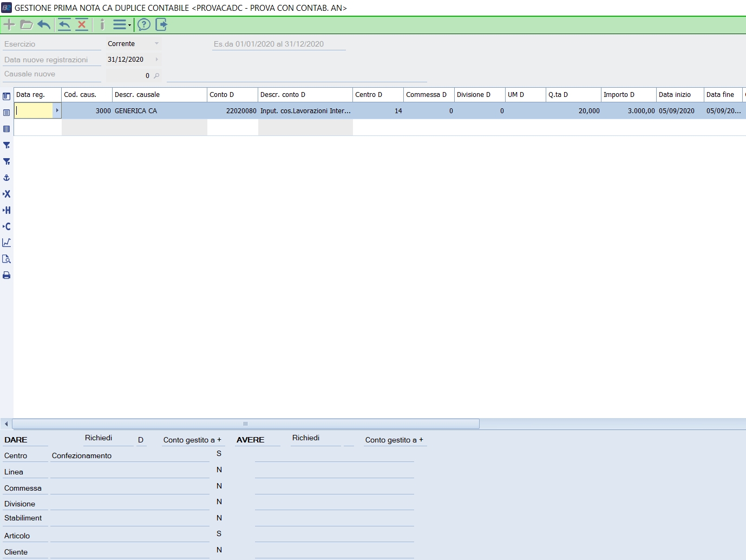The height and width of the screenshot is (560, 746).
Task: Click the yellow Data reg. input cell
Action: (34, 110)
